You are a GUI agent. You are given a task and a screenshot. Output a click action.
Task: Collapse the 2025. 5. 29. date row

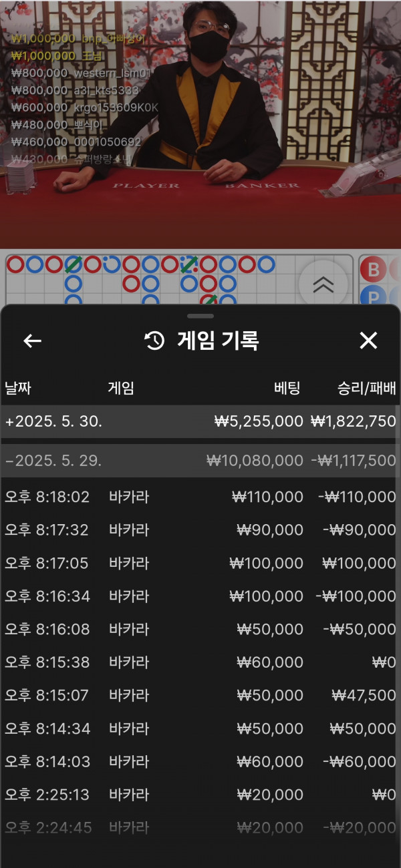click(x=200, y=461)
